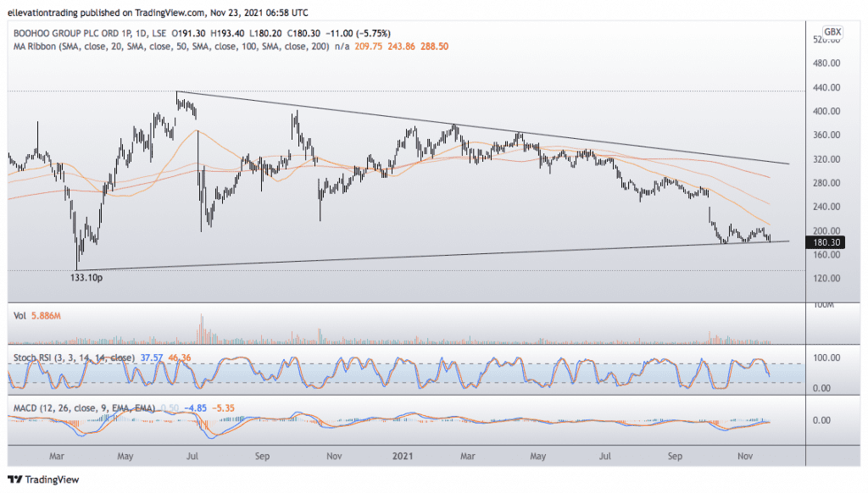Click the 0.00 label on MACD axis
Image resolution: width=868 pixels, height=493 pixels.
tap(821, 420)
